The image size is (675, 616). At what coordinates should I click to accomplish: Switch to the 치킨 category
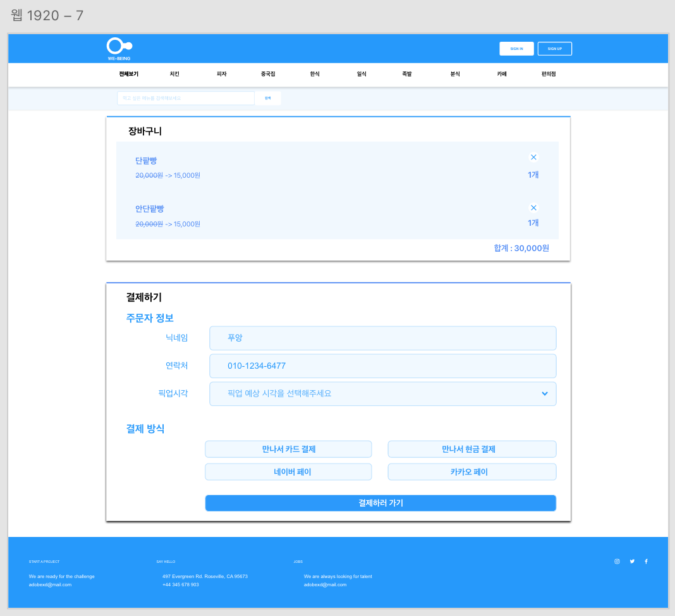coord(174,74)
